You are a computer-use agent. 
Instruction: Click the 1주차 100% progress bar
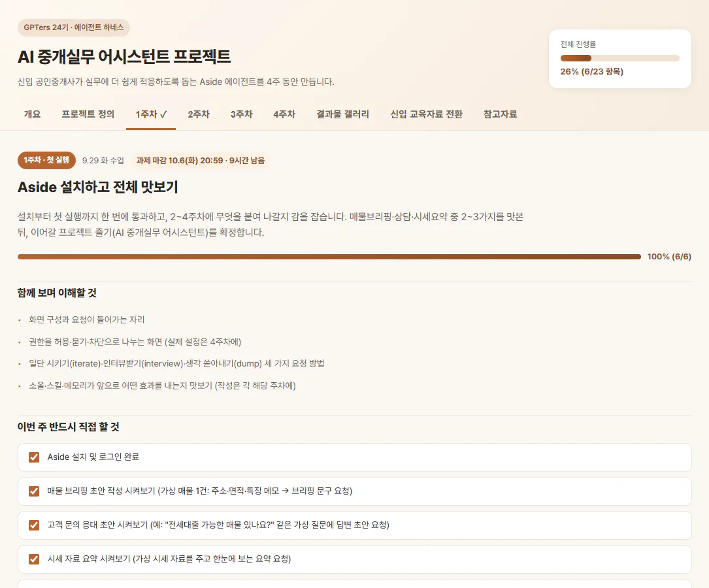tap(329, 257)
